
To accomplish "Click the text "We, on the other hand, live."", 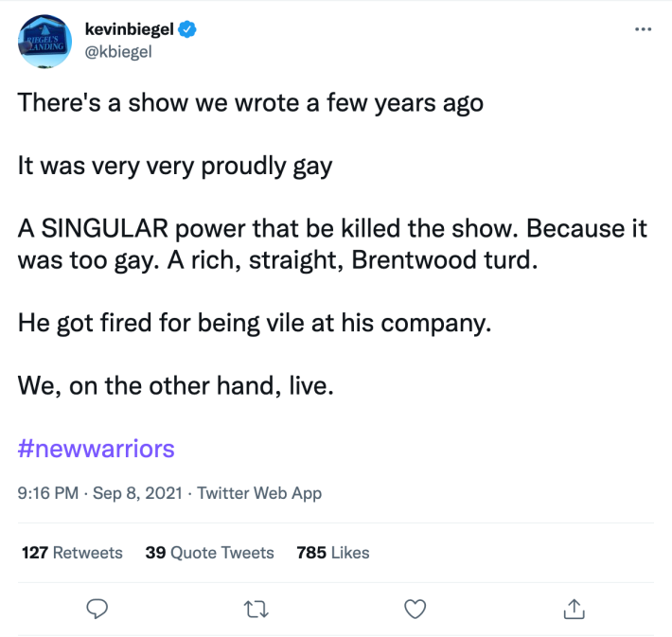I will [x=176, y=387].
